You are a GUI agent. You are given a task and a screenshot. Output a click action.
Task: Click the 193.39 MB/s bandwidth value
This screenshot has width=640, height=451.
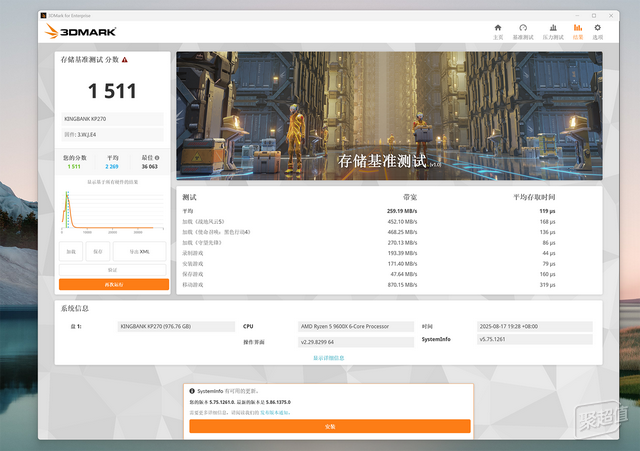click(x=402, y=253)
